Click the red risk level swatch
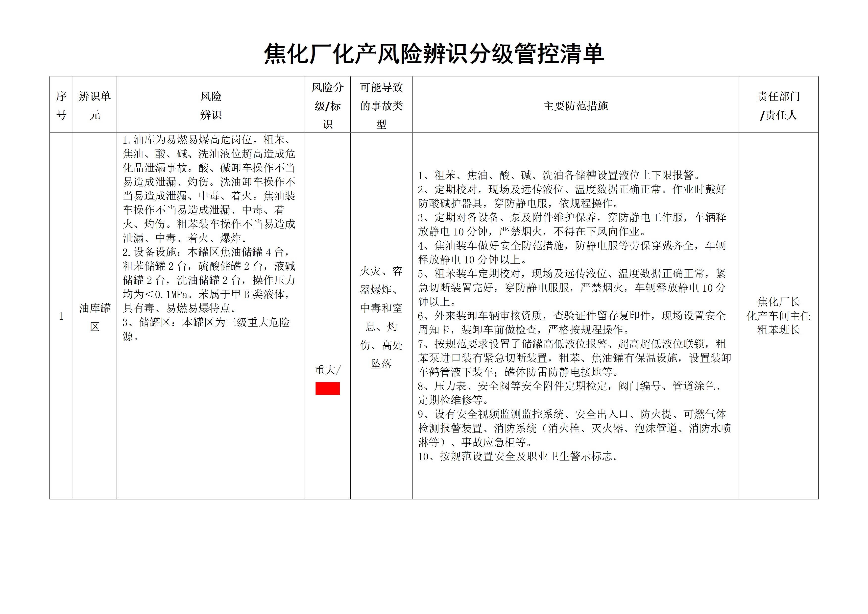The width and height of the screenshot is (868, 614). point(327,388)
